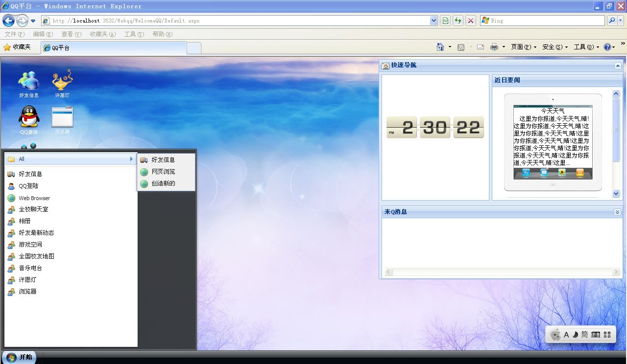Select 创造新的 in the submenu
Screen dimensions: 627x364
pyautogui.click(x=166, y=183)
